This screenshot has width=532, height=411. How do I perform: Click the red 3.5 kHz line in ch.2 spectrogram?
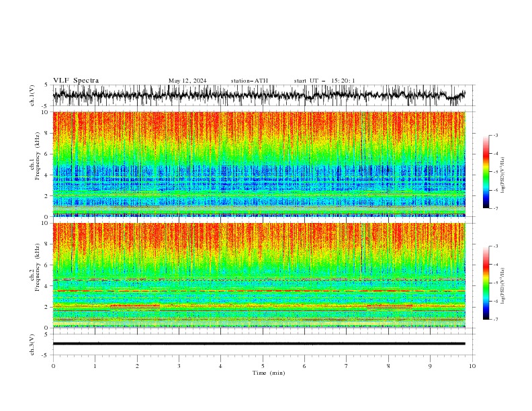tap(259, 291)
